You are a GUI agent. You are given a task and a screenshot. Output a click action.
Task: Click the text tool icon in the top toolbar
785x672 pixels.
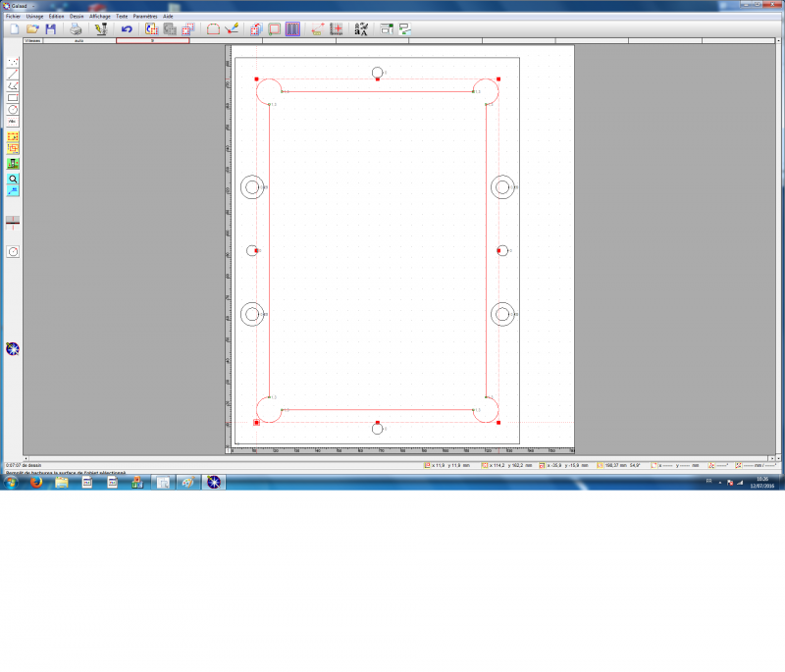[361, 29]
